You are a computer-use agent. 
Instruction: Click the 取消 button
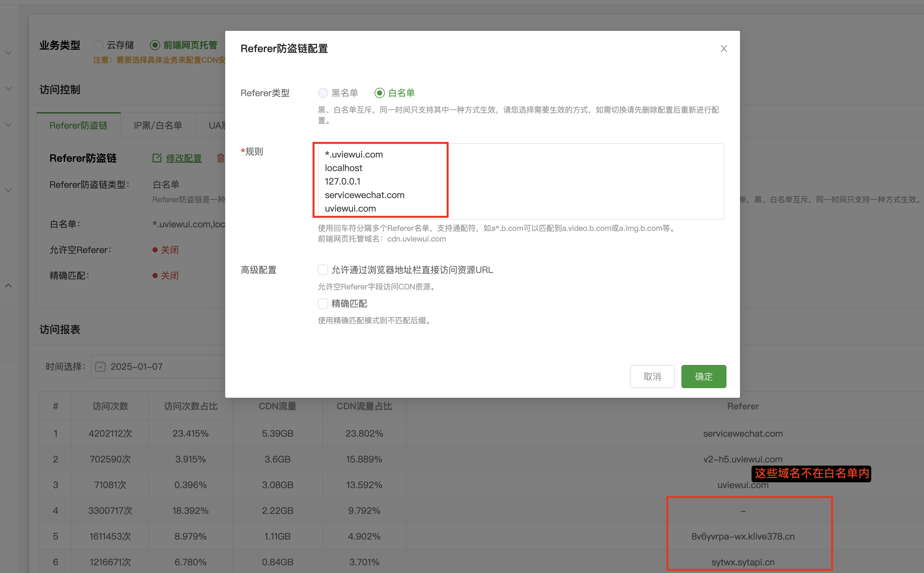tap(652, 376)
